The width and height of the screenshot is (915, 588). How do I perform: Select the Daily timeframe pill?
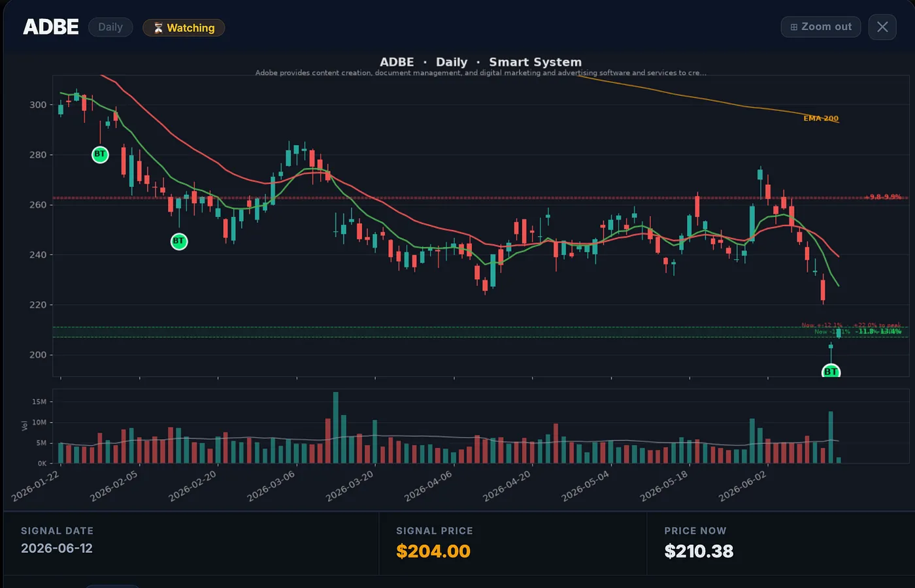point(110,27)
